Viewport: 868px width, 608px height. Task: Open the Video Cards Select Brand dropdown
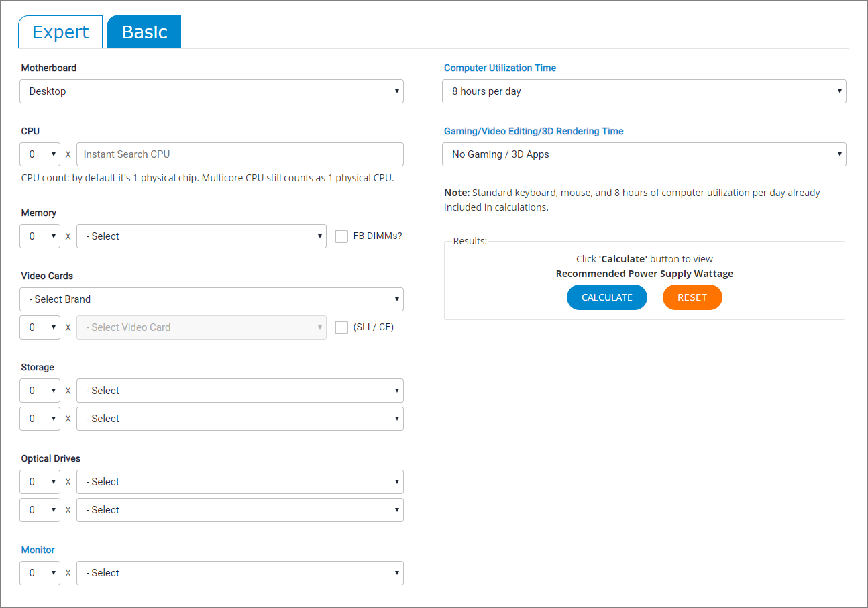coord(211,299)
